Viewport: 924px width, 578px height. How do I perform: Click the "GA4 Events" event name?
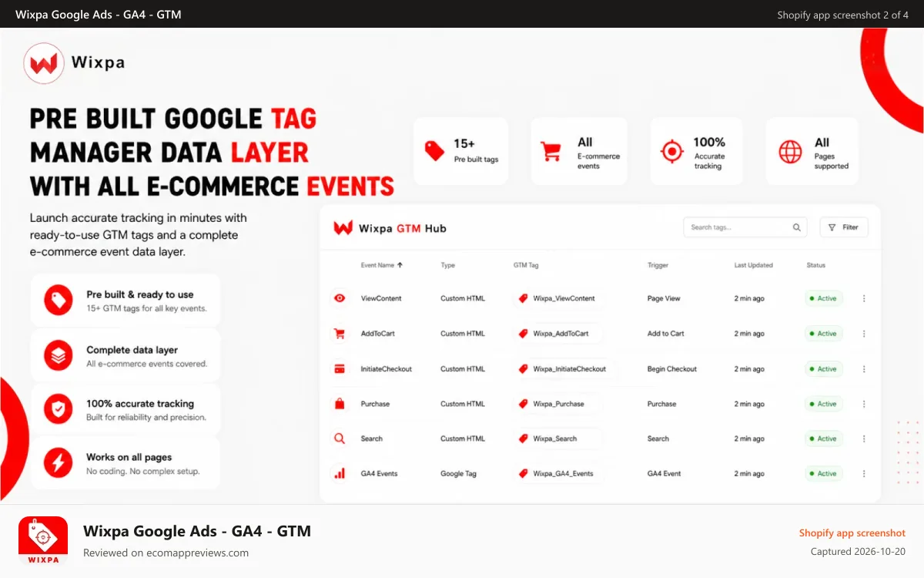tap(379, 473)
